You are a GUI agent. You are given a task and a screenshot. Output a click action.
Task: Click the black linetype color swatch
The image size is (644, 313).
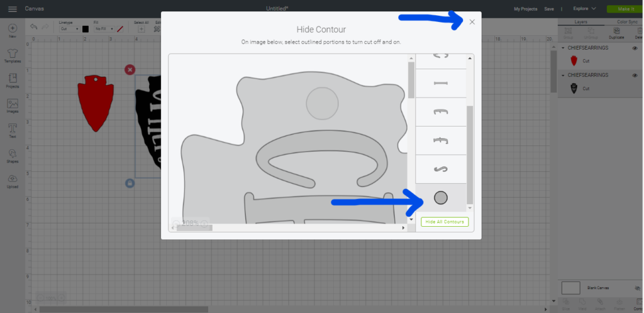tap(86, 29)
